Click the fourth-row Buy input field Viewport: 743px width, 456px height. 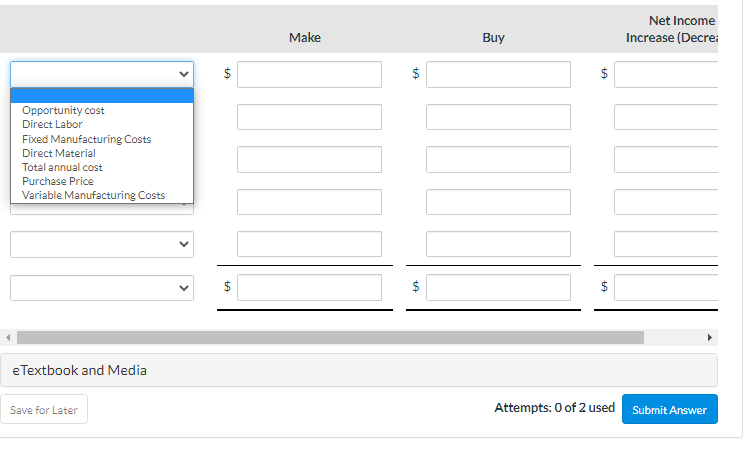pyautogui.click(x=498, y=202)
